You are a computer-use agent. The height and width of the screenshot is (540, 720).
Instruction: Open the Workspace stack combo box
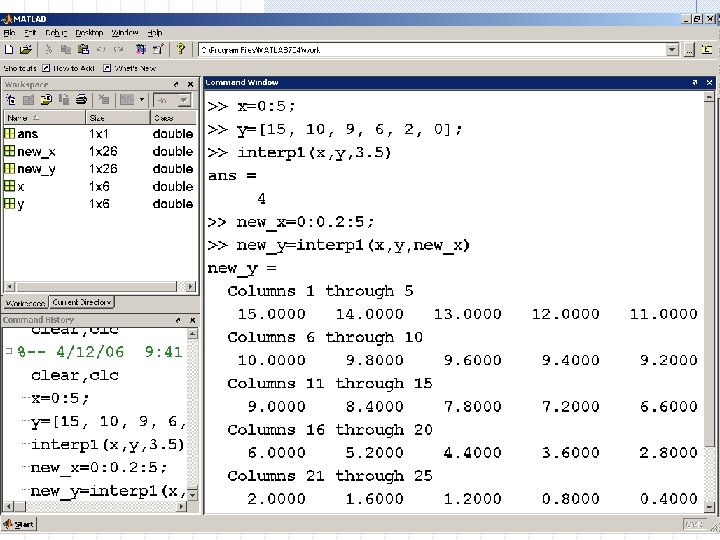(x=172, y=100)
